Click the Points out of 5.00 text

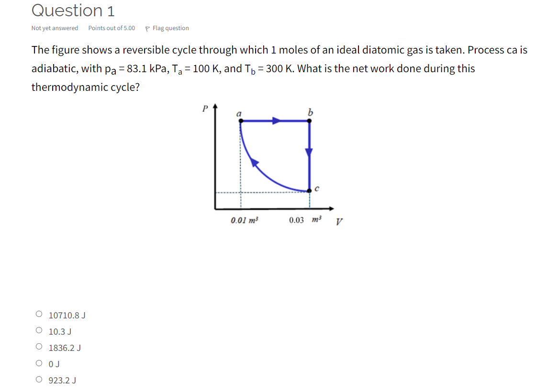(111, 28)
